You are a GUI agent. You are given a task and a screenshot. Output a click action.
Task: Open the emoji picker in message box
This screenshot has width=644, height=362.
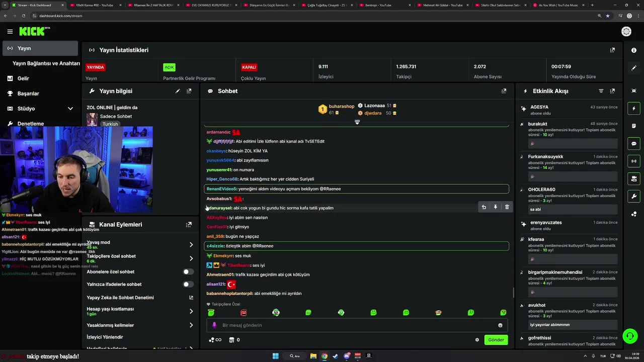(x=500, y=325)
